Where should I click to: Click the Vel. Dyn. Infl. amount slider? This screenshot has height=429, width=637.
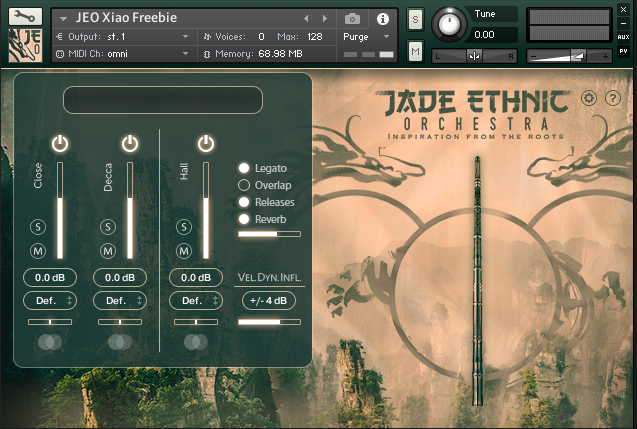269,322
